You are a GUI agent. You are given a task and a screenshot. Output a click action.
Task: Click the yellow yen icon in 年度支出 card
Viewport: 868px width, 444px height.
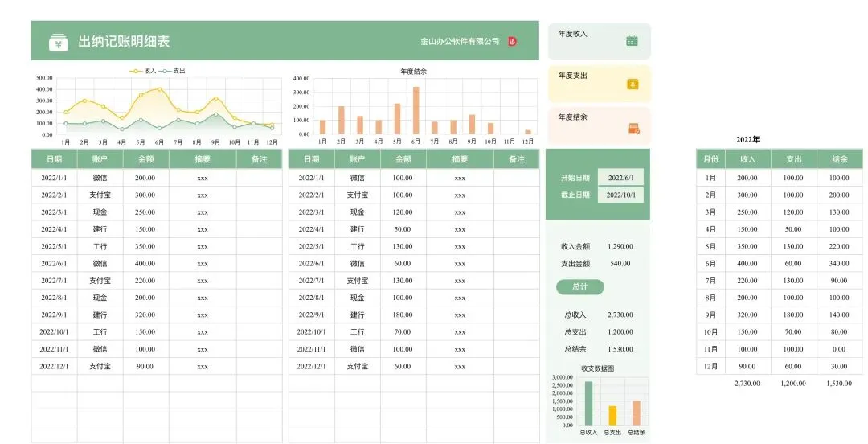(x=633, y=84)
